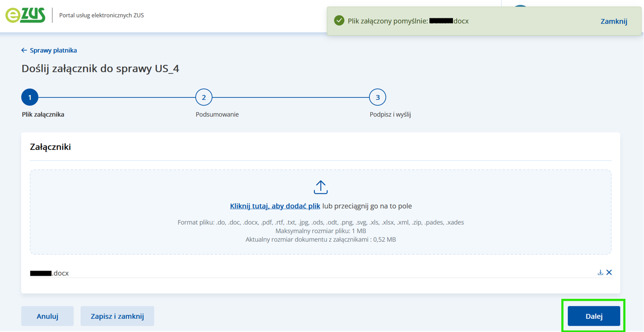This screenshot has height=332, width=644.
Task: Open the Podsumowanie step label
Action: 217,114
